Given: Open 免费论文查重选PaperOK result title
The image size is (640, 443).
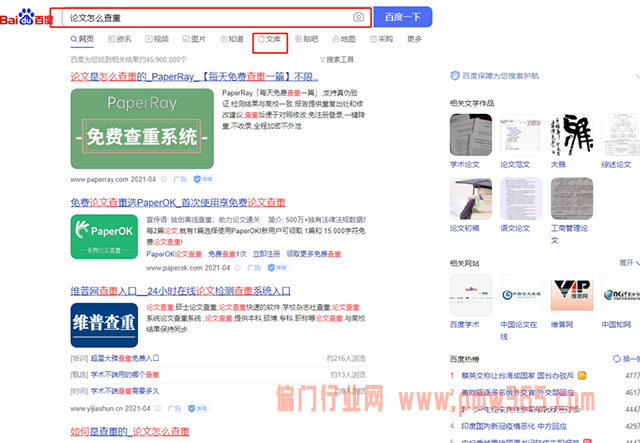Looking at the screenshot, I should 178,203.
